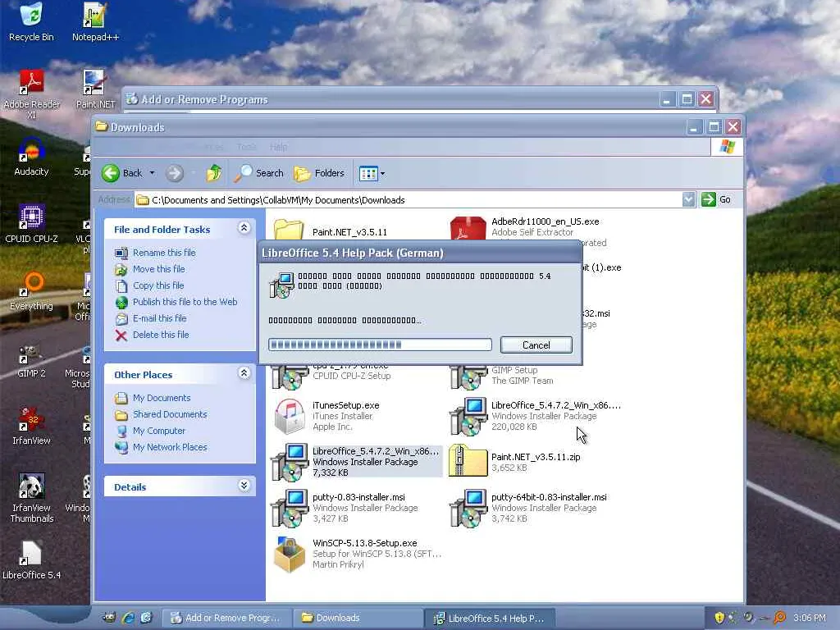Select the AdbeRdr11000_en_US.exe file icon
840x630 pixels.
468,228
